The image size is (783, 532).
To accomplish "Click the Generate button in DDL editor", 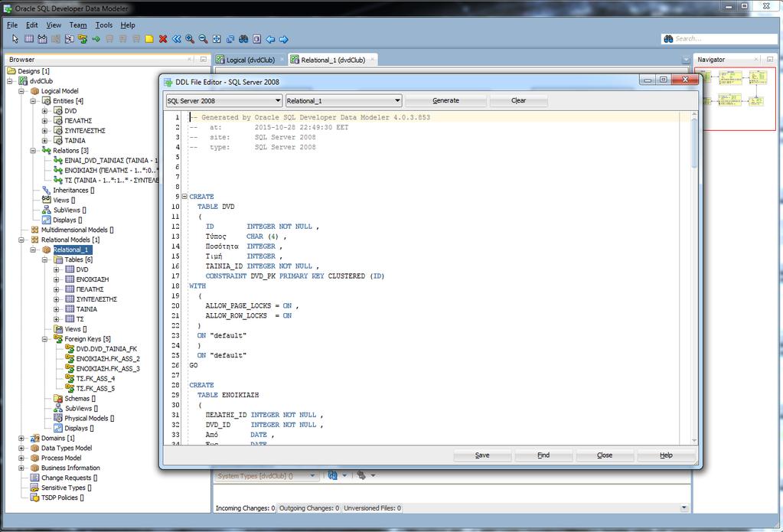I will [x=445, y=100].
